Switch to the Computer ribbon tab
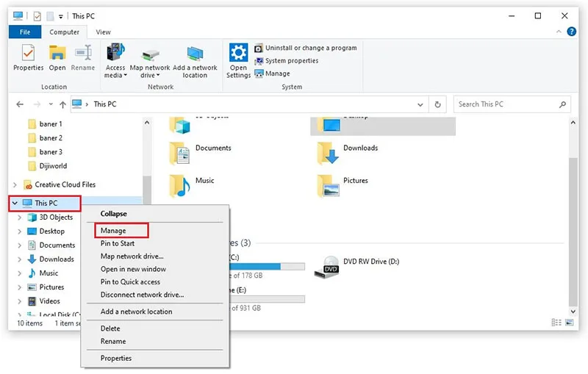Screen dimensions: 588x374 pos(64,32)
